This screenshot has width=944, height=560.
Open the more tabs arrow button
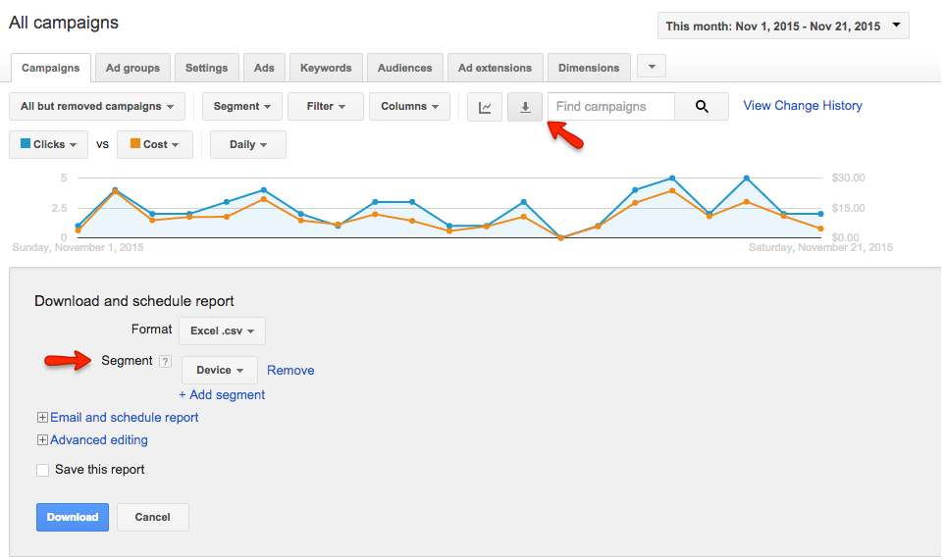[x=652, y=67]
